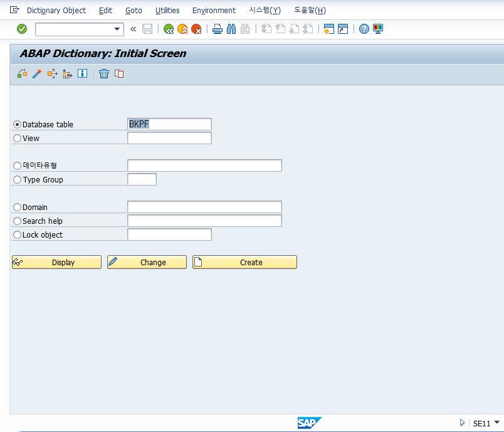Click the Delete trash can icon
504x432 pixels.
click(x=104, y=73)
